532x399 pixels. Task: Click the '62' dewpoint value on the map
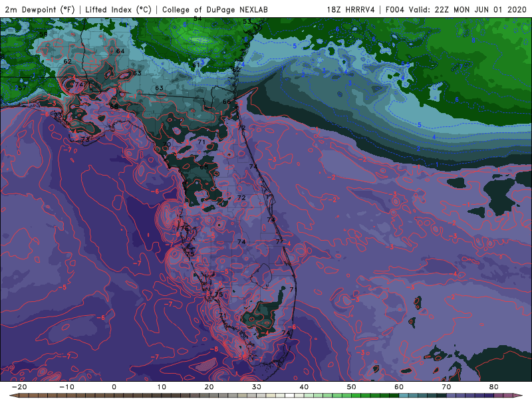[x=68, y=61]
